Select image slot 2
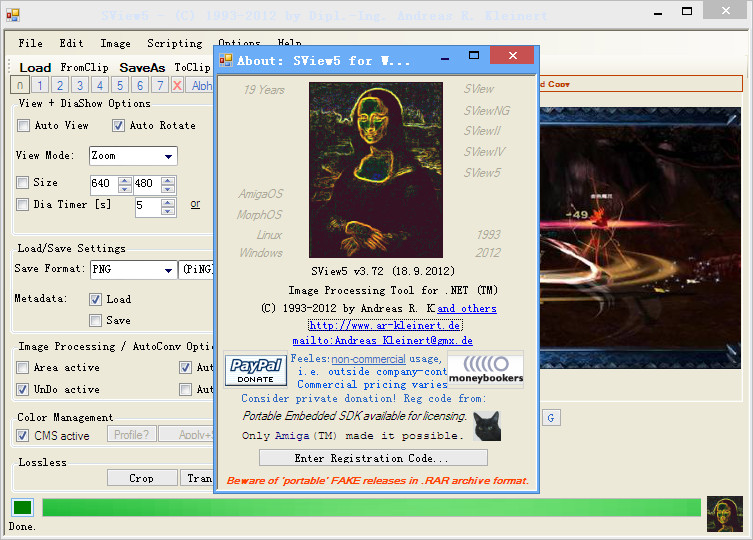Image resolution: width=753 pixels, height=540 pixels. [60, 86]
